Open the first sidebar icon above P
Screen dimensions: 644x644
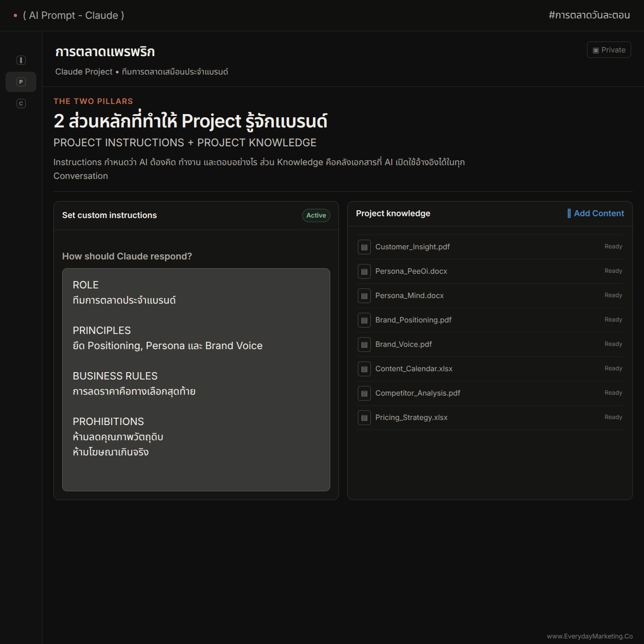pyautogui.click(x=21, y=60)
